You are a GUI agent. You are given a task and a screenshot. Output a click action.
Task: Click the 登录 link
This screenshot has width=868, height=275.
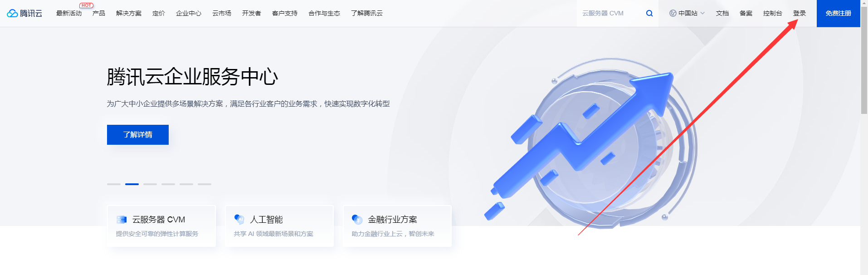tap(799, 13)
